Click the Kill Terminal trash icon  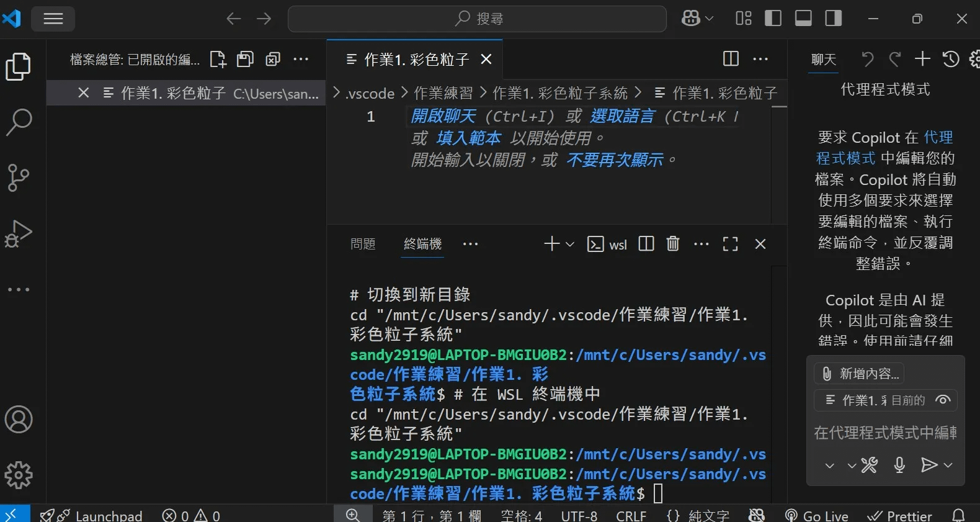pyautogui.click(x=673, y=244)
